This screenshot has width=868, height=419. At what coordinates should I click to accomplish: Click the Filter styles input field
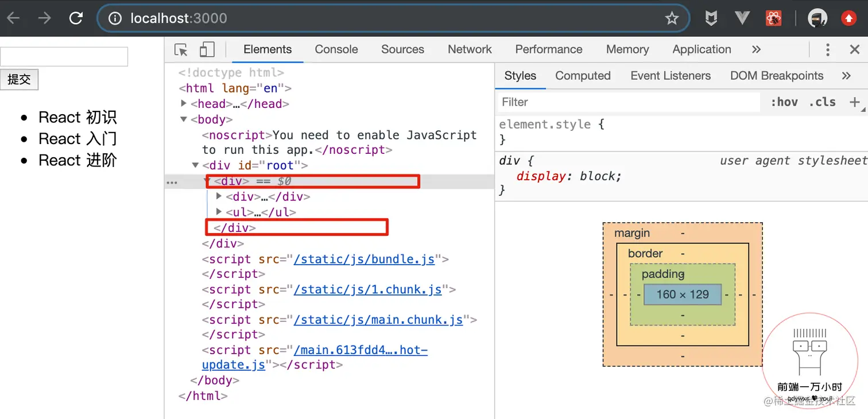(x=628, y=102)
